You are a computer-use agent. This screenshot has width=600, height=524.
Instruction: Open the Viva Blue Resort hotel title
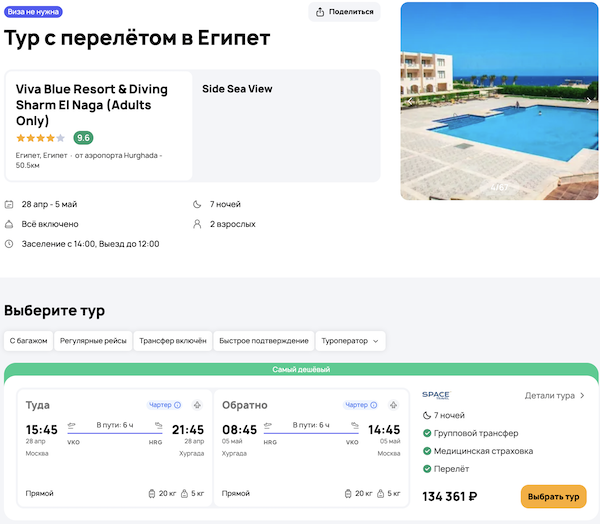pyautogui.click(x=92, y=104)
